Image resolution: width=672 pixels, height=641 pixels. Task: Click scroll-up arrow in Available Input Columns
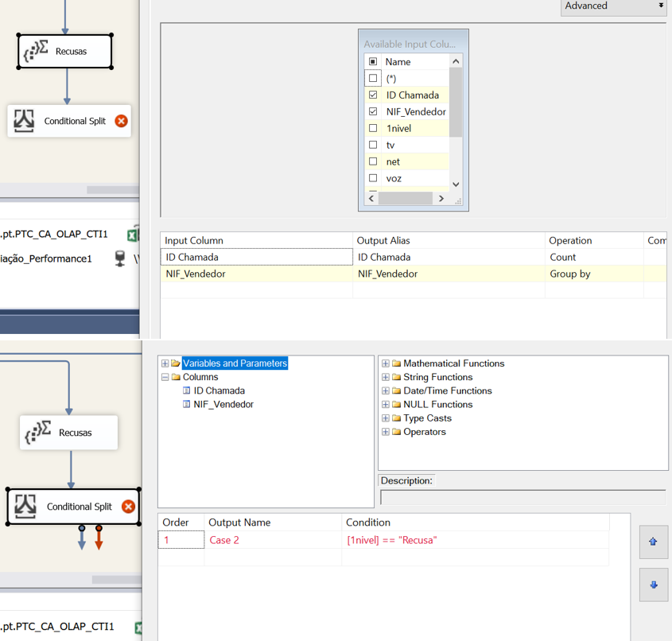pos(456,62)
